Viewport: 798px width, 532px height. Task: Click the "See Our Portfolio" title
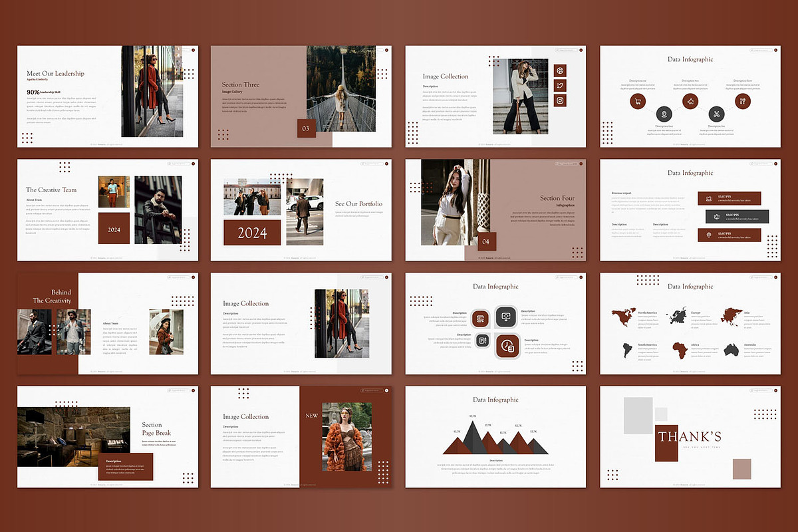(359, 203)
